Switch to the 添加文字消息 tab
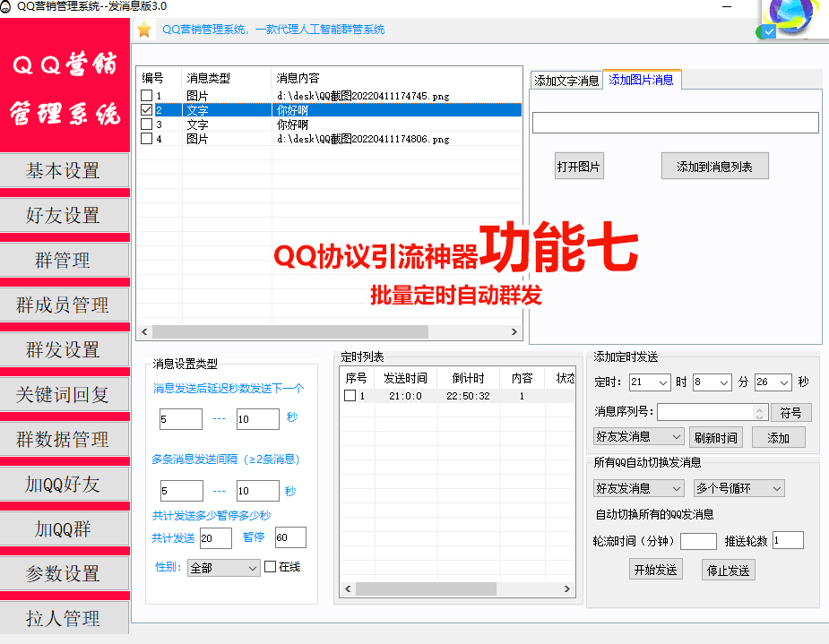The width and height of the screenshot is (829, 644). tap(566, 81)
